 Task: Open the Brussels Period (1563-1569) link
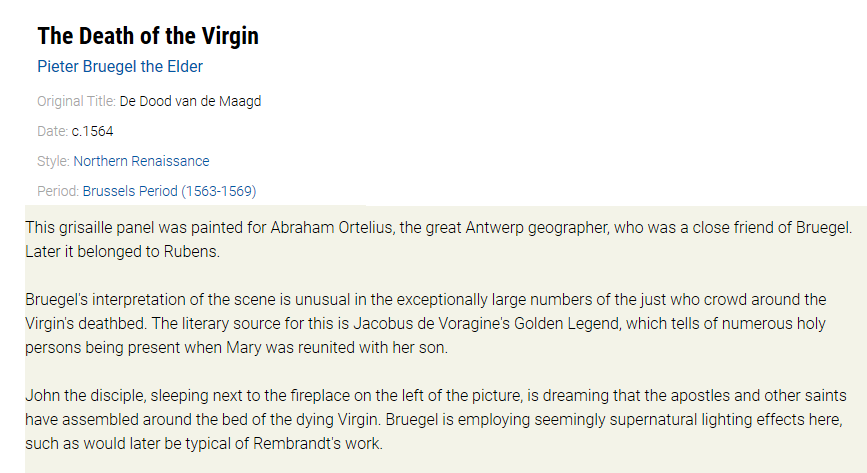click(x=169, y=191)
